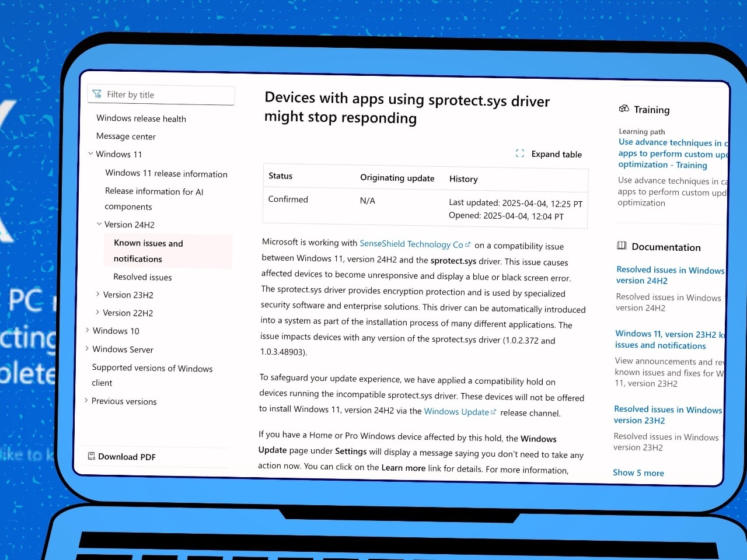Click the Opened timestamp

506,216
